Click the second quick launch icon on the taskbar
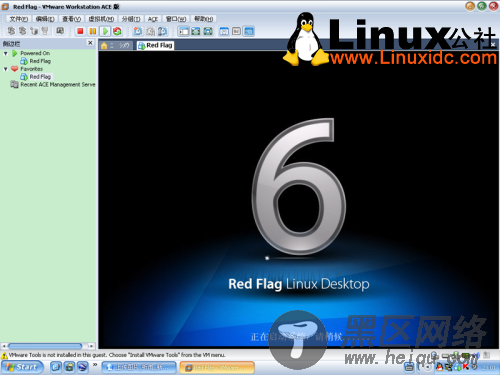Screen dimensions: 500x375 click(x=69, y=367)
